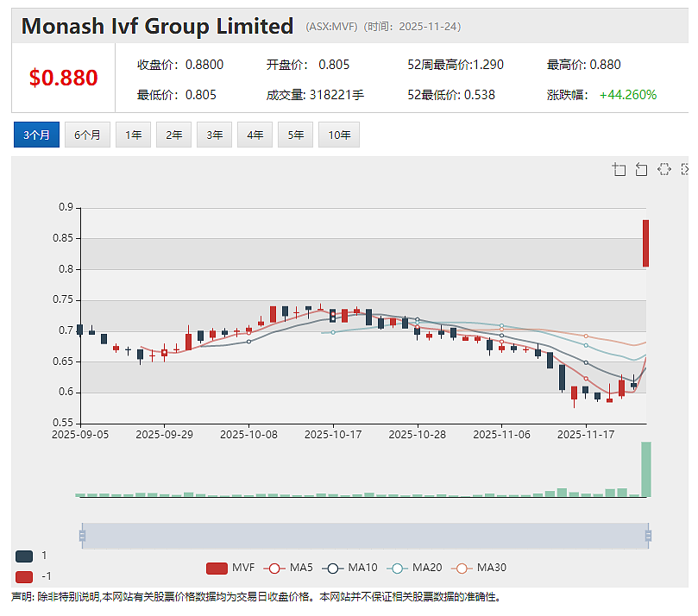This screenshot has height=616, width=698.
Task: Toggle the MVF candlestick legend series
Action: tap(230, 568)
